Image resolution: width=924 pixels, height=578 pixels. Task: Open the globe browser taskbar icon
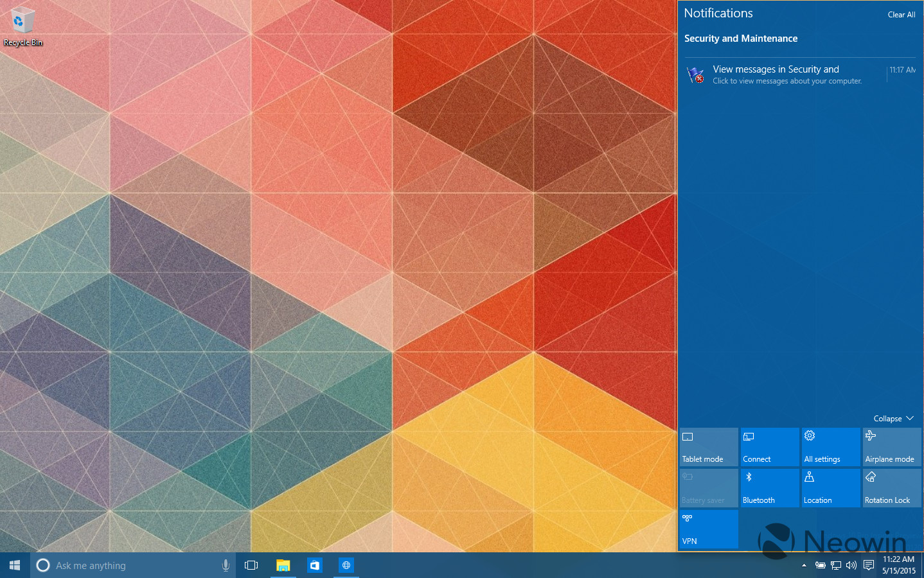click(x=346, y=565)
